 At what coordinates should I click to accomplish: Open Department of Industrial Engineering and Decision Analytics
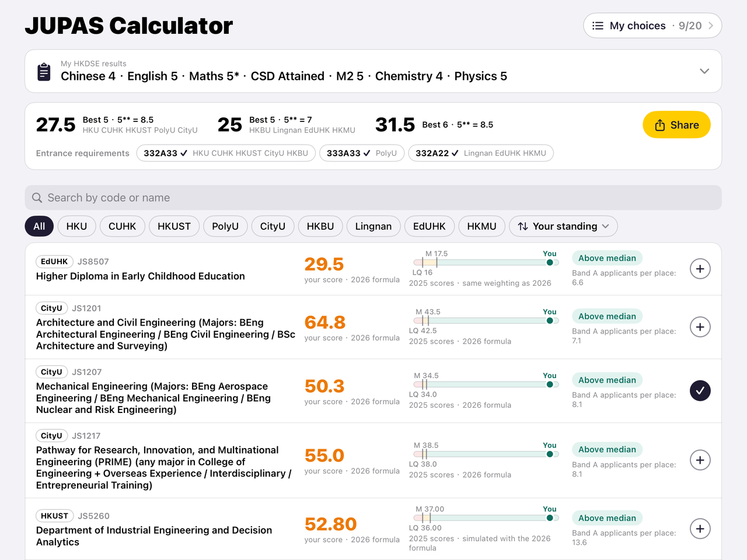(154, 536)
